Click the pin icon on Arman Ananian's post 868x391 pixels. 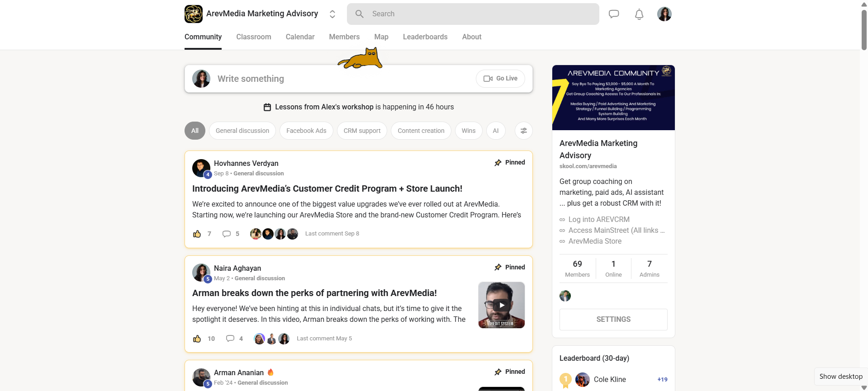(x=498, y=372)
